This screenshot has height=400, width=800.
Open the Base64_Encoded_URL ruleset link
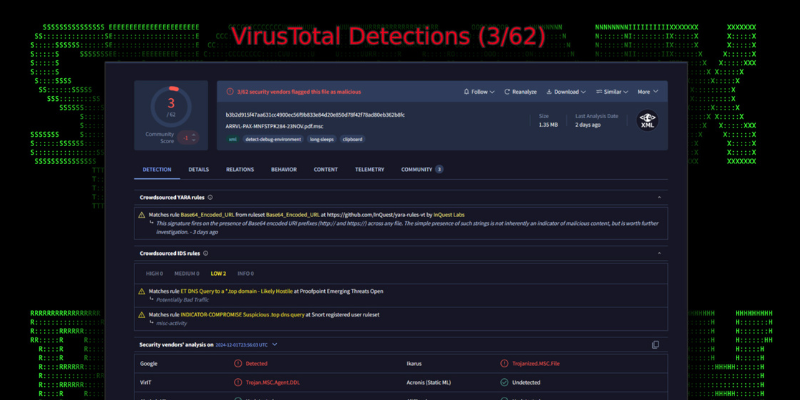293,215
